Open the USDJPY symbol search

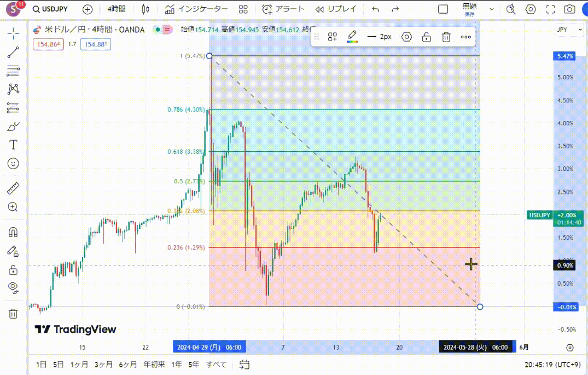tap(50, 9)
